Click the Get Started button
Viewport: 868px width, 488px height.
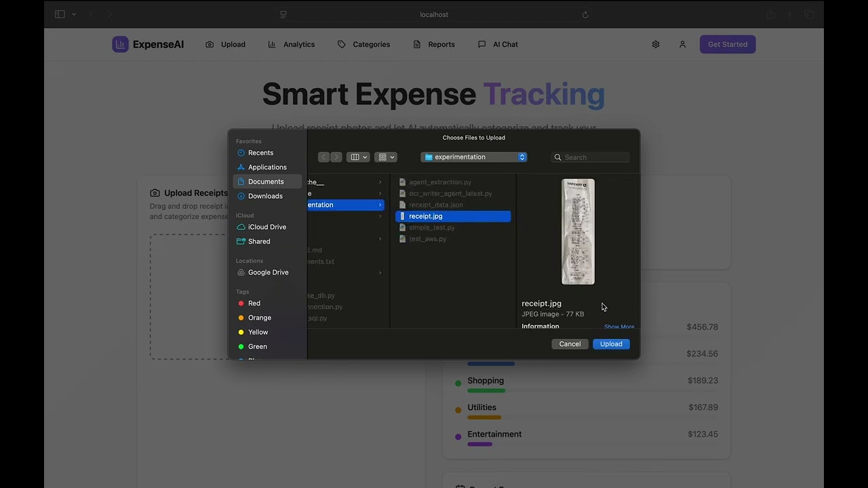point(728,44)
